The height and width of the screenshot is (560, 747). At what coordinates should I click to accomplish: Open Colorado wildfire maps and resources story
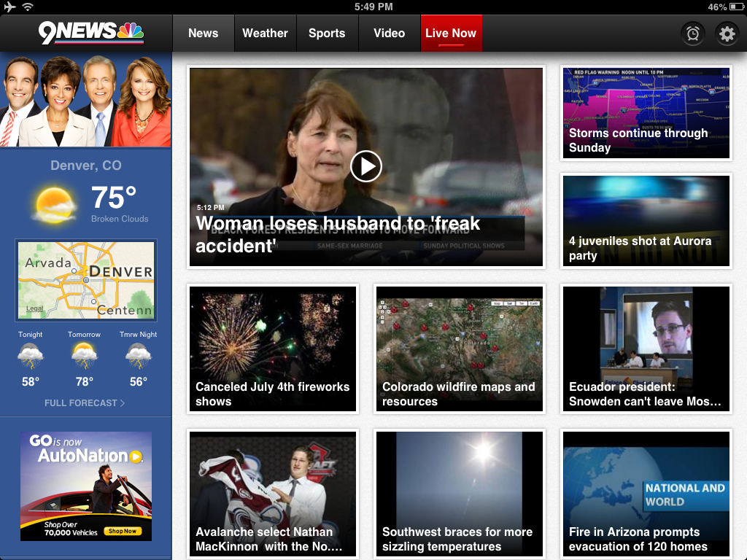tap(460, 349)
